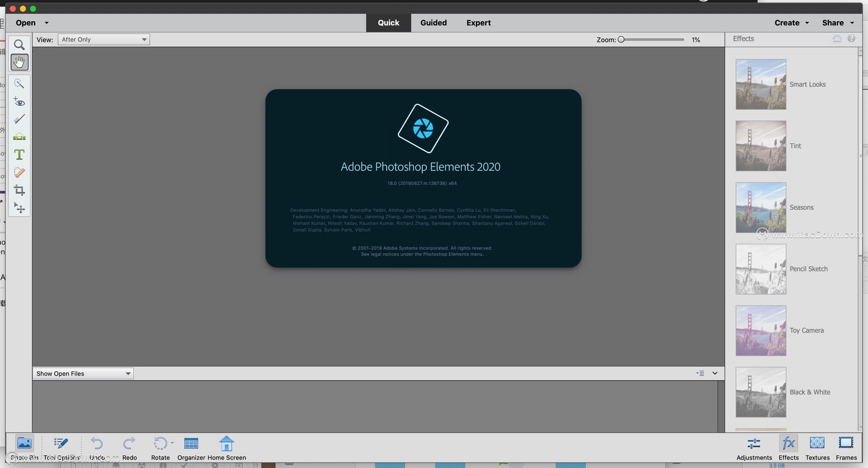The image size is (868, 468).
Task: Select the Zoom magnifier tool
Action: 19,45
